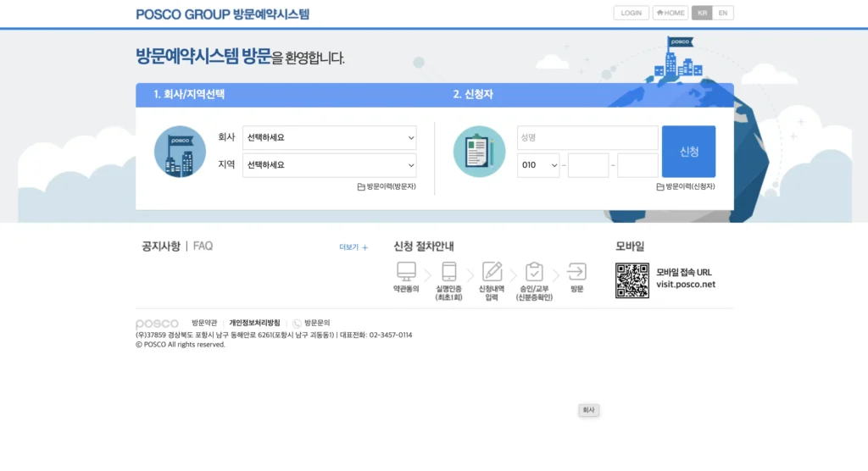
Task: Open 방문약관 terms link
Action: click(x=204, y=323)
